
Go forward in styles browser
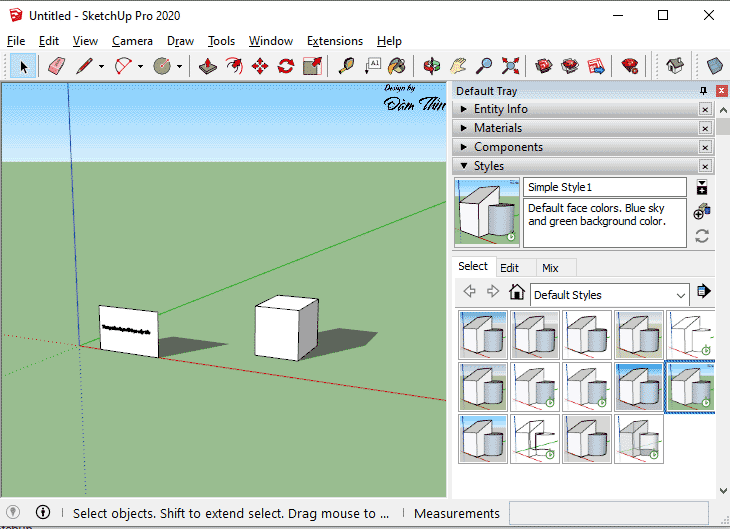coord(493,292)
